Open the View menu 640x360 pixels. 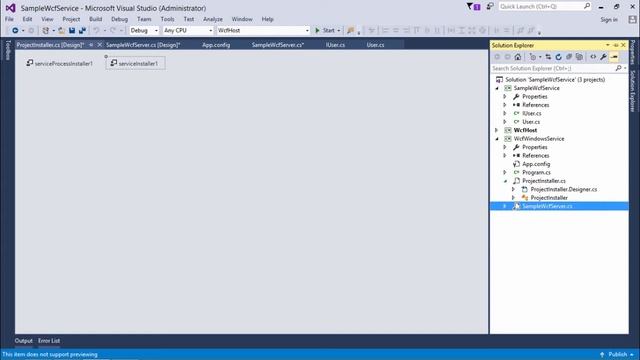[47, 19]
